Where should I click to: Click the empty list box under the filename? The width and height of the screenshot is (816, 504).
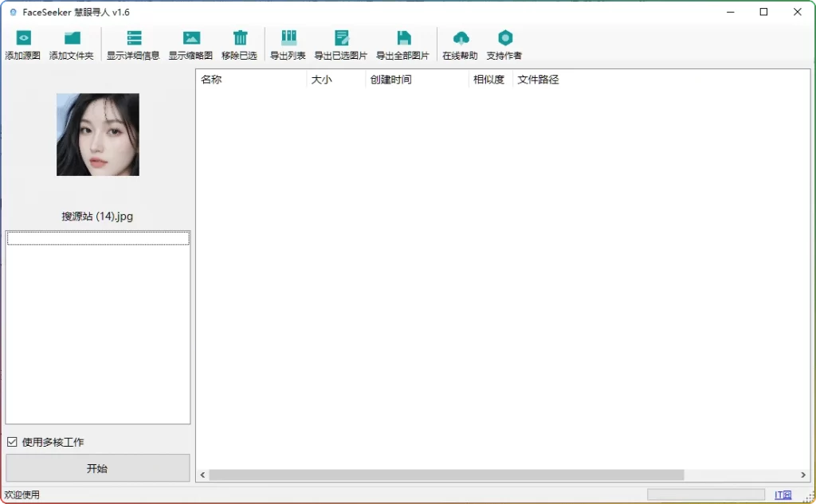[97, 326]
